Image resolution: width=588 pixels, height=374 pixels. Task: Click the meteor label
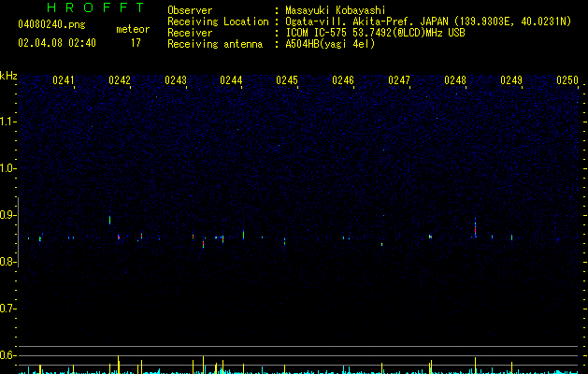[133, 29]
